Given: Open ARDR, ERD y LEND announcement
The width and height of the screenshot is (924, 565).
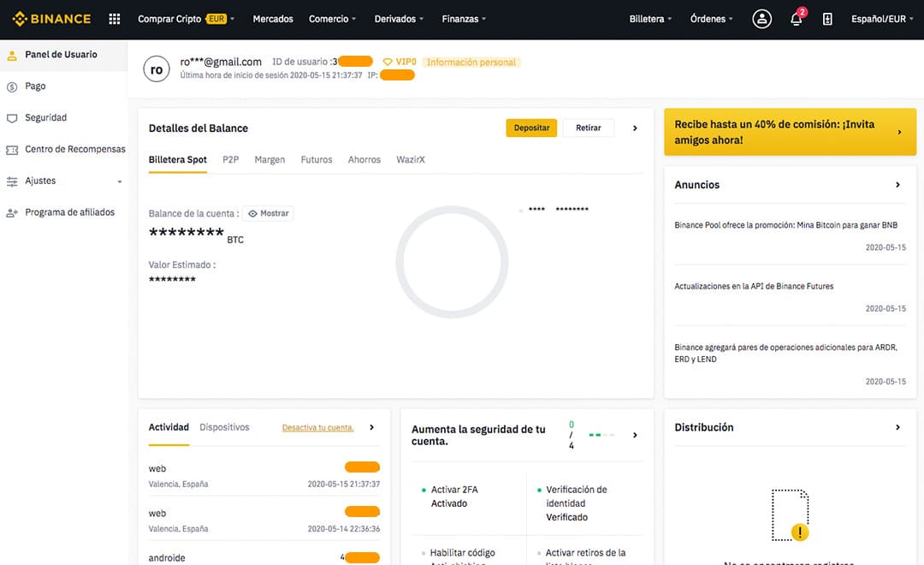Looking at the screenshot, I should point(785,354).
